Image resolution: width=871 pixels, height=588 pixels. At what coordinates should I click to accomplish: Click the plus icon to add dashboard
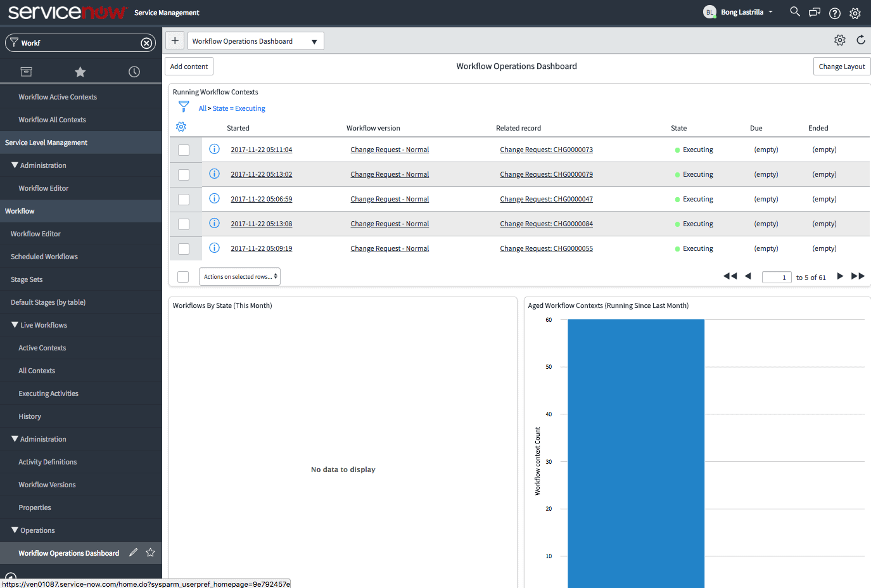click(x=175, y=41)
